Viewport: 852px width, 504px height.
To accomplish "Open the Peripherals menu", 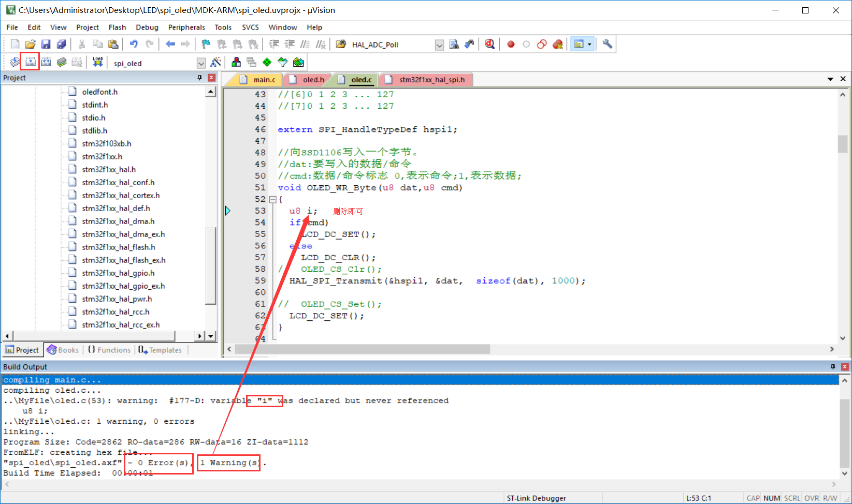I will (x=186, y=27).
